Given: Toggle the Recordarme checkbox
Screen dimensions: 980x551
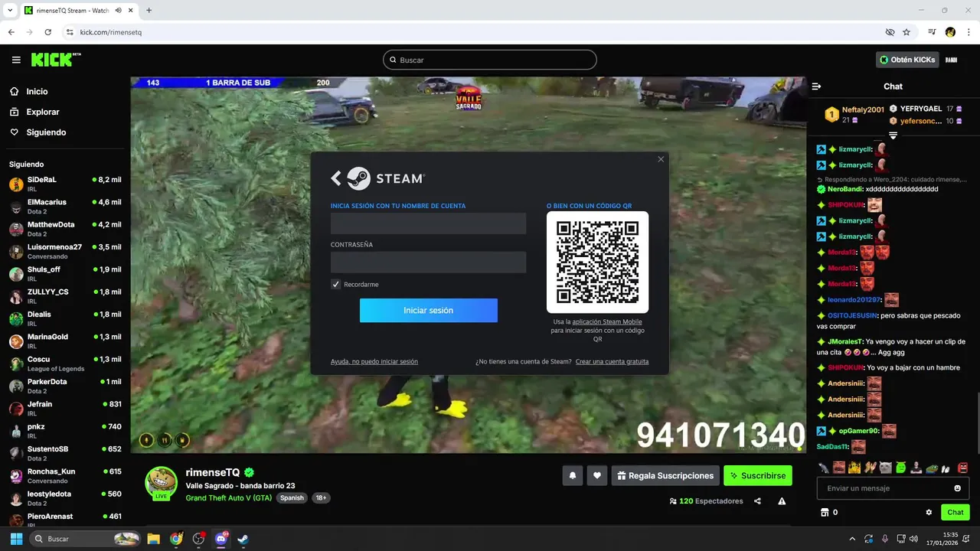Looking at the screenshot, I should point(335,284).
